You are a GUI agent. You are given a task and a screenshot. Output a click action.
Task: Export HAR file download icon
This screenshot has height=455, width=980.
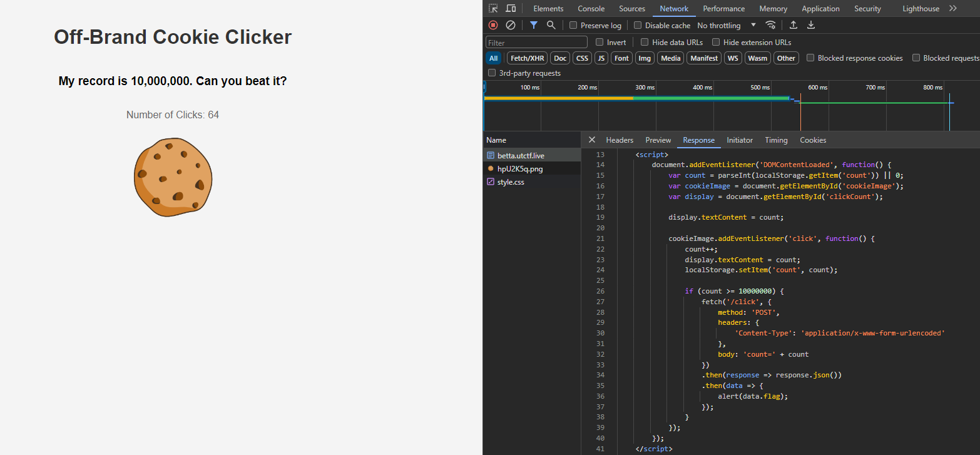811,25
